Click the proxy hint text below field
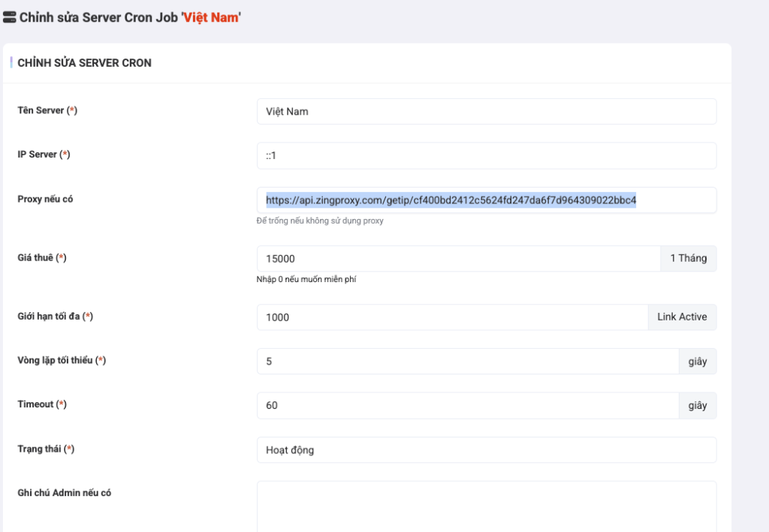769x532 pixels. pos(320,221)
